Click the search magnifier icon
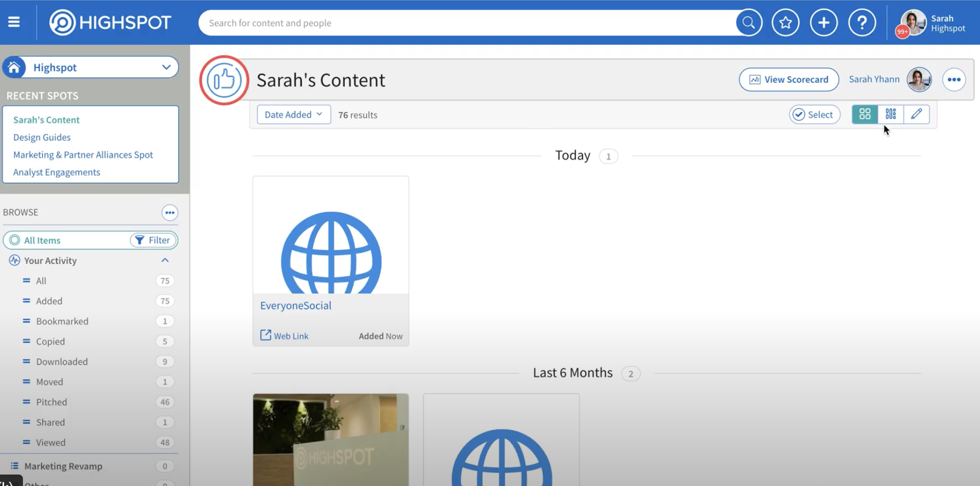Viewport: 980px width, 486px height. (748, 22)
